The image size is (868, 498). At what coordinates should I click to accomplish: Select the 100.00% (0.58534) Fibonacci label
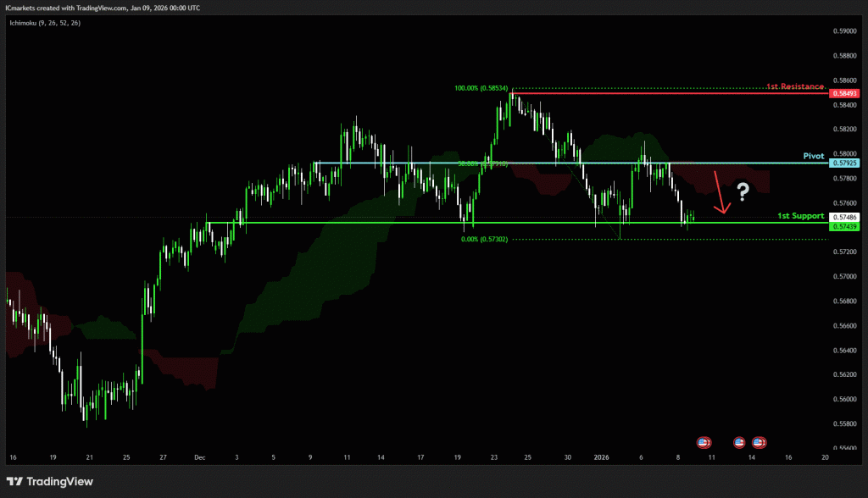click(x=481, y=88)
